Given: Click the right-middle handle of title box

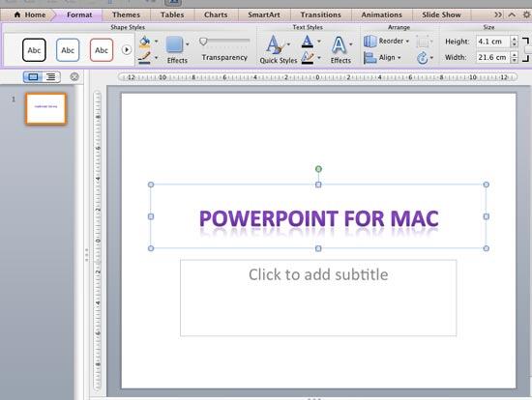Looking at the screenshot, I should click(486, 216).
